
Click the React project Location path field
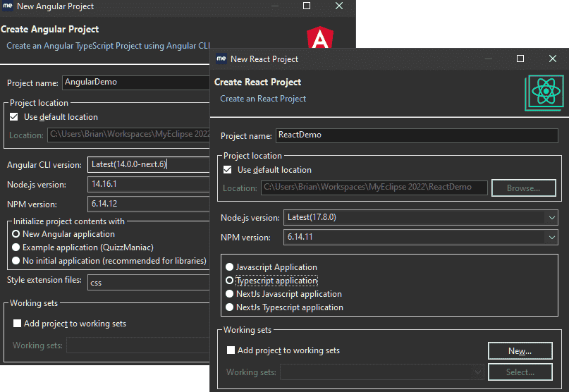click(374, 188)
